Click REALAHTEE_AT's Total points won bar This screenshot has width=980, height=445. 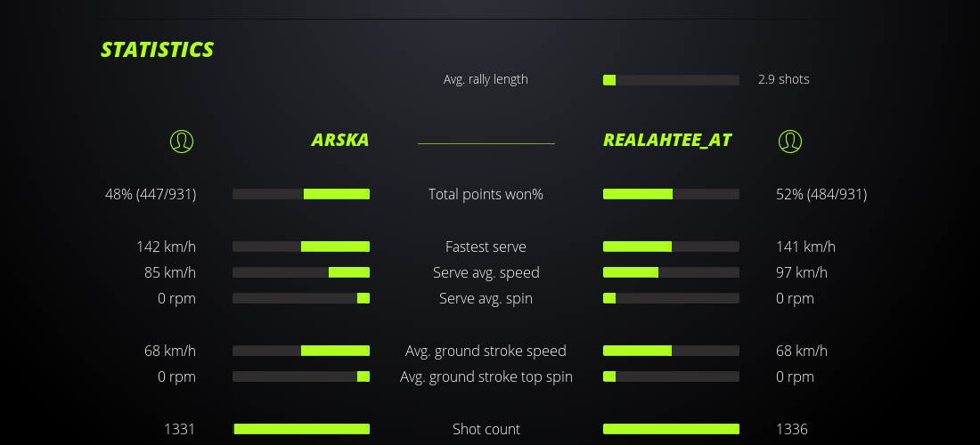(671, 194)
